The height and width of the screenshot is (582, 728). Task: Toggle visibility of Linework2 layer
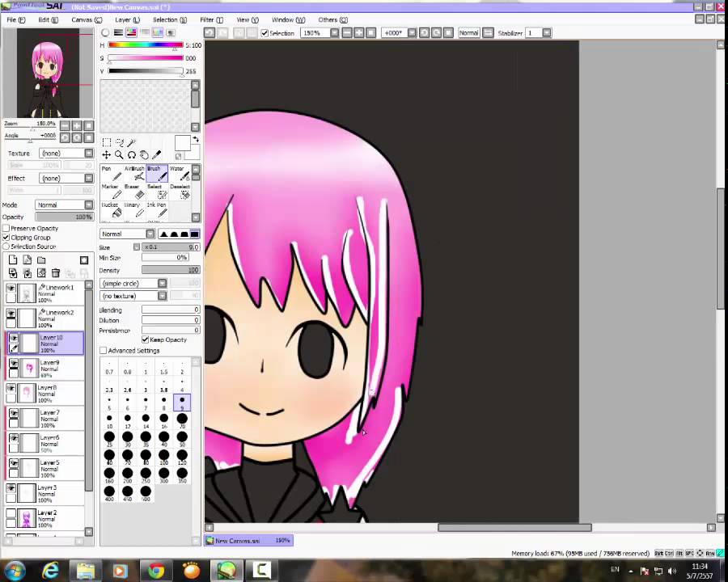tap(11, 314)
